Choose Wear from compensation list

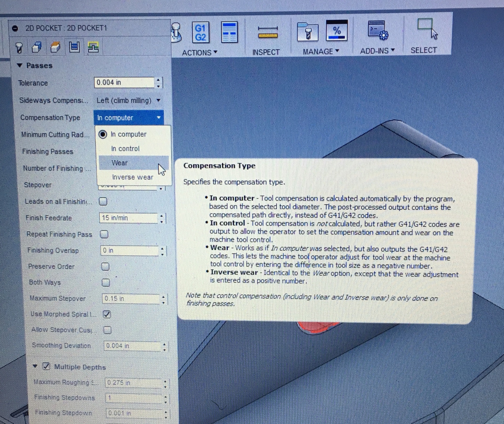click(x=120, y=163)
